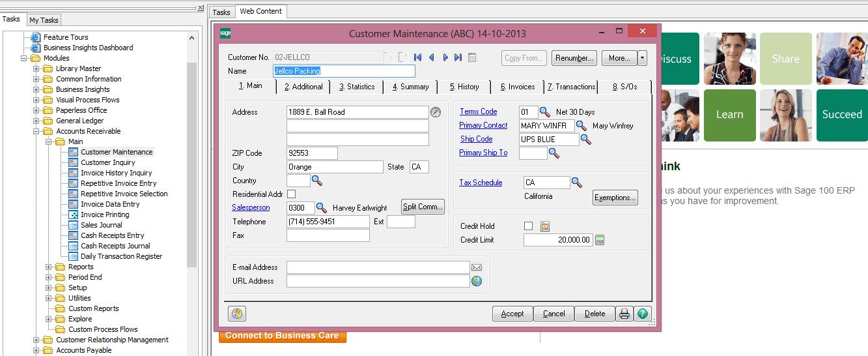This screenshot has height=356, width=868.
Task: Collapse Accounts Receivable module
Action: (x=36, y=131)
